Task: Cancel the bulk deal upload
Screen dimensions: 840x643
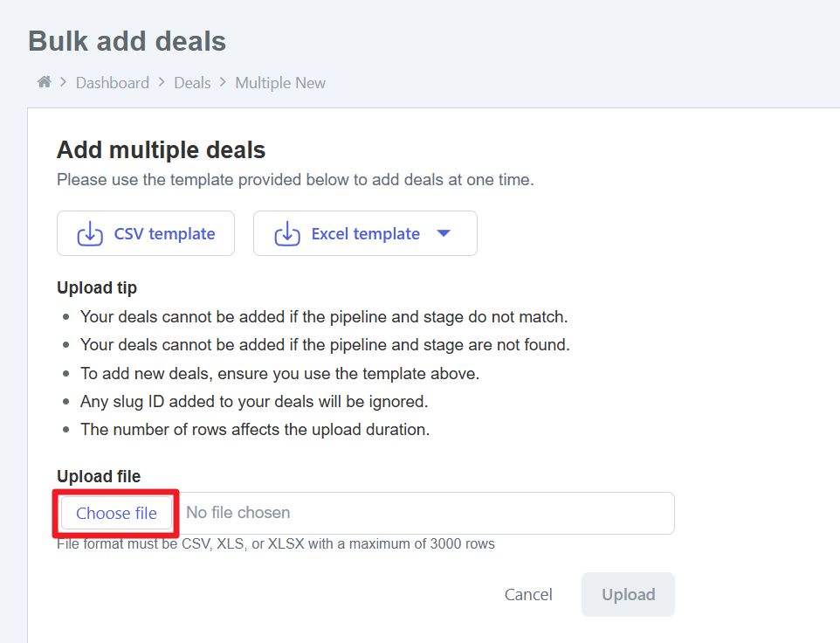Action: click(528, 595)
